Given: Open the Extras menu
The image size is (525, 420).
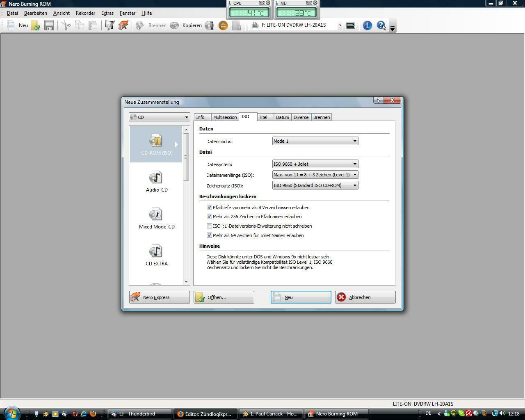Looking at the screenshot, I should [107, 13].
